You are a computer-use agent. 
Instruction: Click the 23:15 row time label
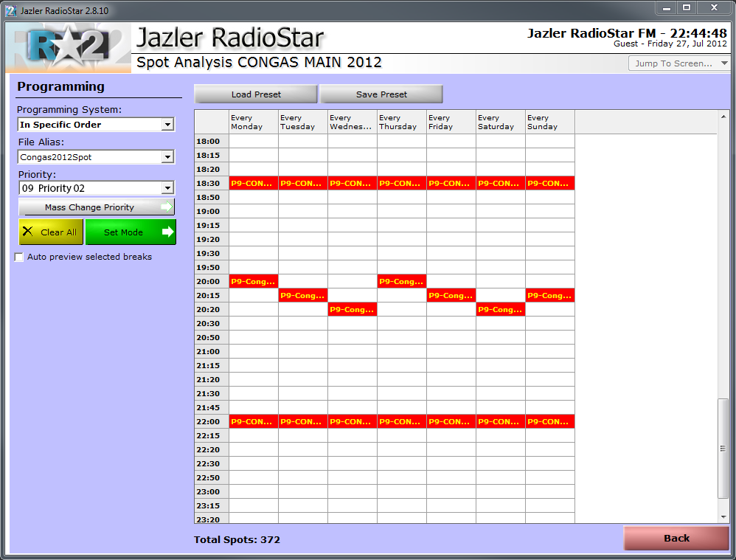pyautogui.click(x=208, y=505)
